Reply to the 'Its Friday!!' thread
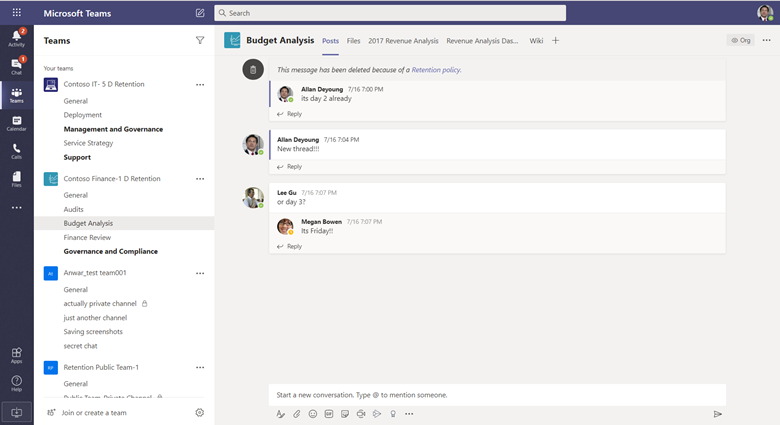This screenshot has height=425, width=780. [x=290, y=246]
